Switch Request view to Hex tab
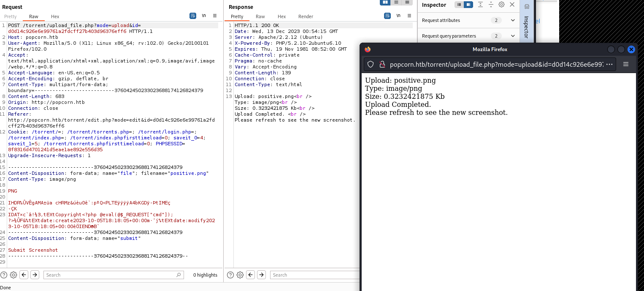This screenshot has width=644, height=291. click(55, 16)
